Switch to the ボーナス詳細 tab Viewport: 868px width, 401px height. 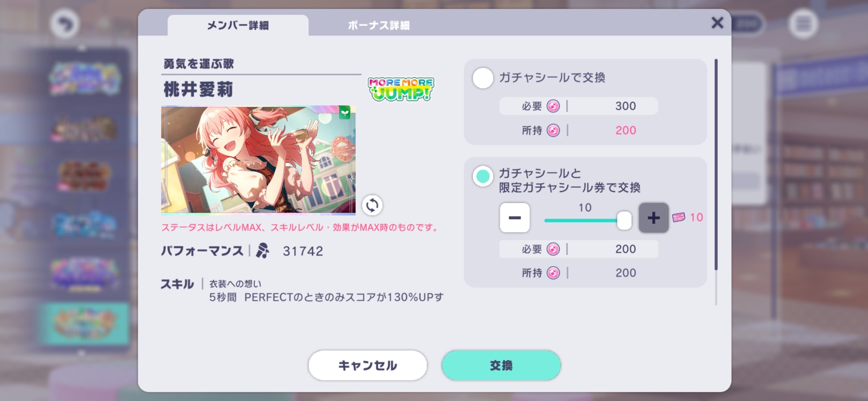[379, 25]
